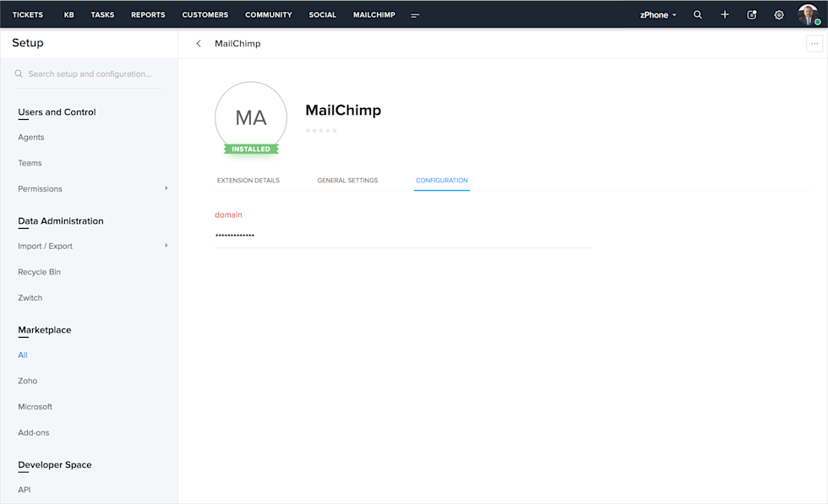Open the notifications feed icon

(x=751, y=14)
